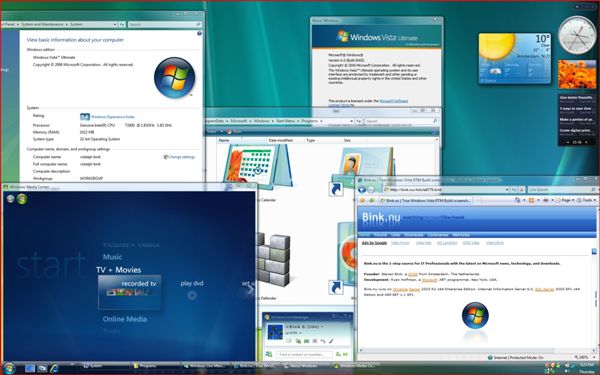Screen dimensions: 600x375
Task: Open the Windows Experience Index link
Action: click(112, 117)
